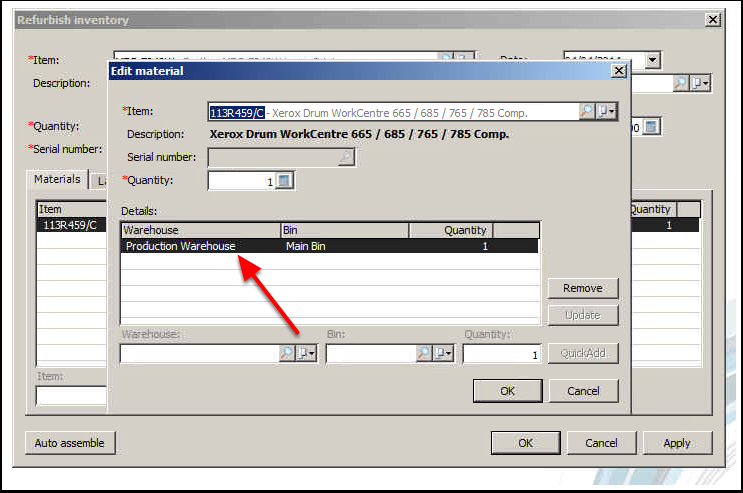The width and height of the screenshot is (743, 493).
Task: Click the Quantity column header in Details
Action: pos(451,230)
